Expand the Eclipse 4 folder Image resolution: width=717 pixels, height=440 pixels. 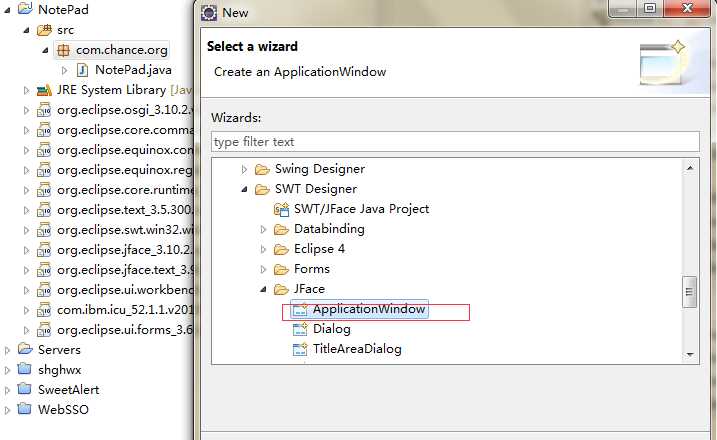tap(263, 249)
